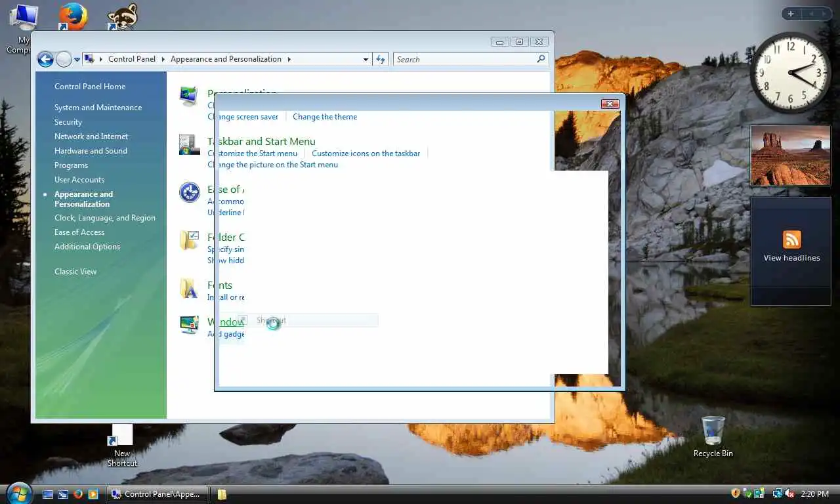Screen dimensions: 840x504
Task: Click the sidebar next gadgets arrow
Action: 824,14
